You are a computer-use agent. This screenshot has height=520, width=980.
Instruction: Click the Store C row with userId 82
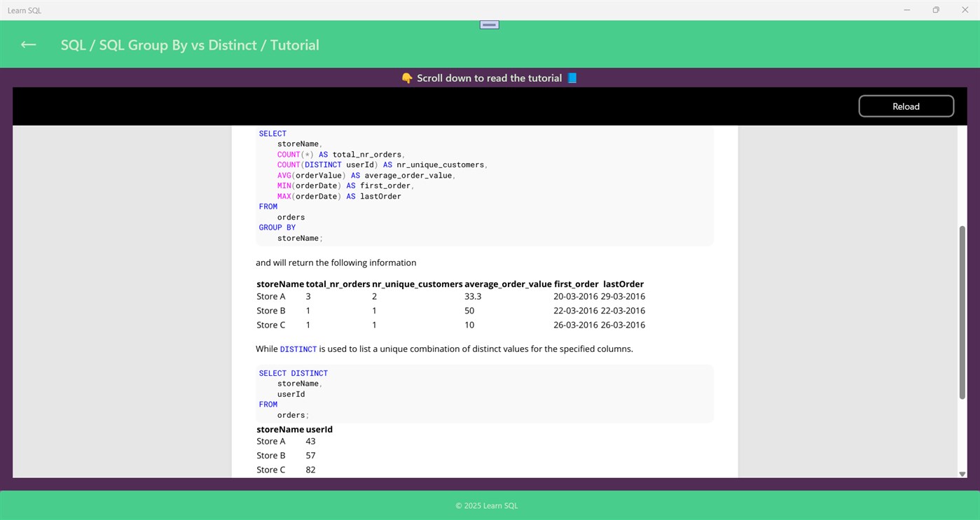(287, 469)
